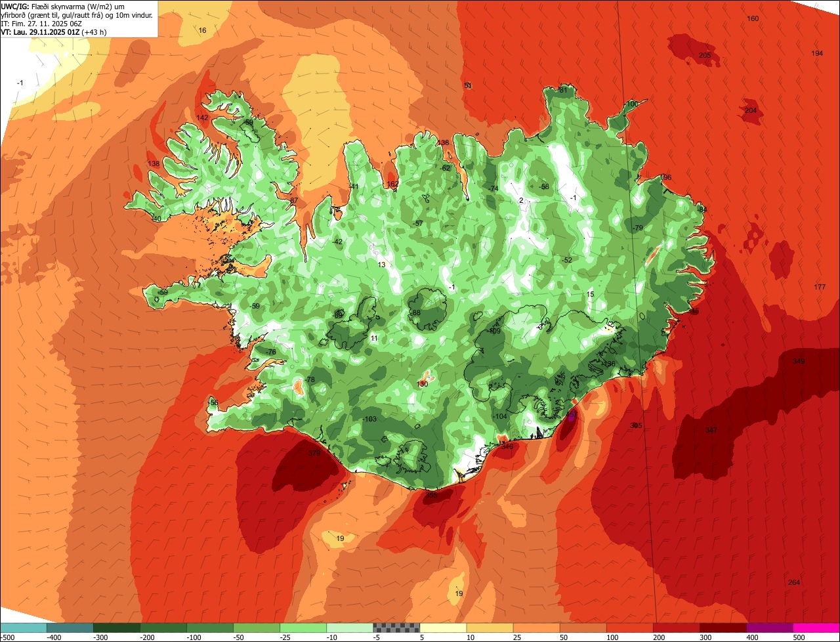The image size is (840, 642).
Task: Select the flux value 347 southeast of Iceland
Action: (x=711, y=431)
